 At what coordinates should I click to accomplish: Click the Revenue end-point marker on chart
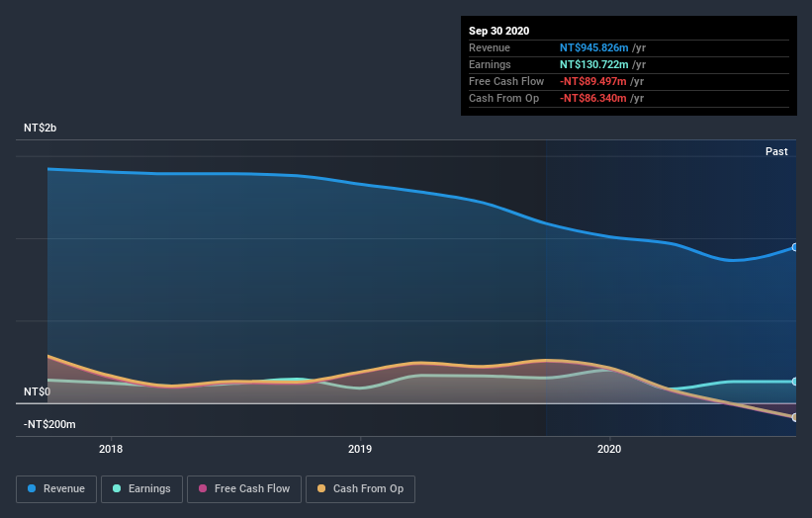point(795,247)
